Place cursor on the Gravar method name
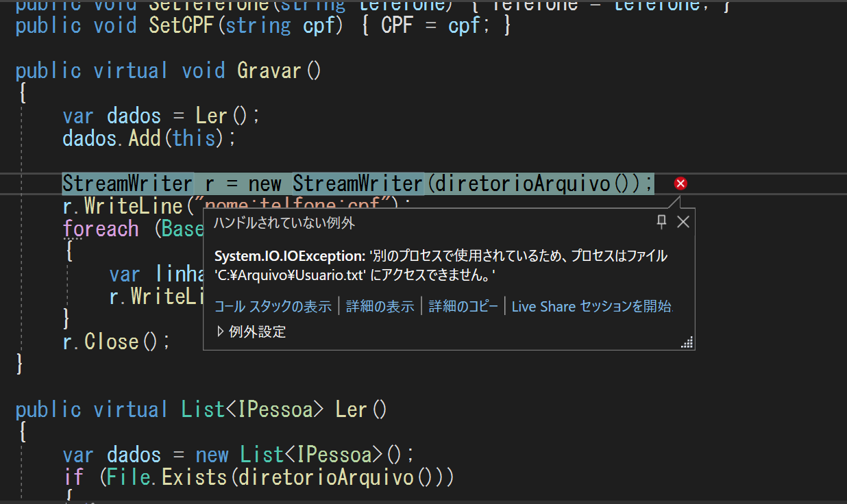The height and width of the screenshot is (504, 847). (x=269, y=70)
